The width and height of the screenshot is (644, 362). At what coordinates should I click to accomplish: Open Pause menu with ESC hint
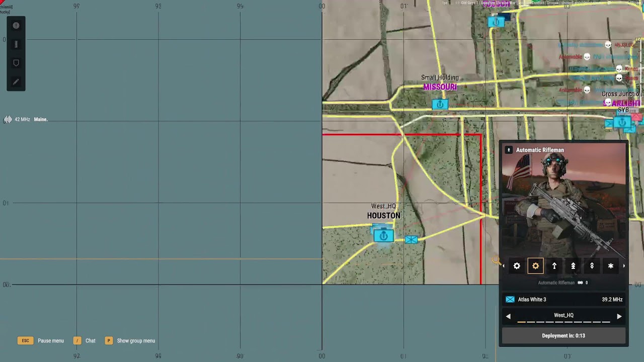click(41, 341)
